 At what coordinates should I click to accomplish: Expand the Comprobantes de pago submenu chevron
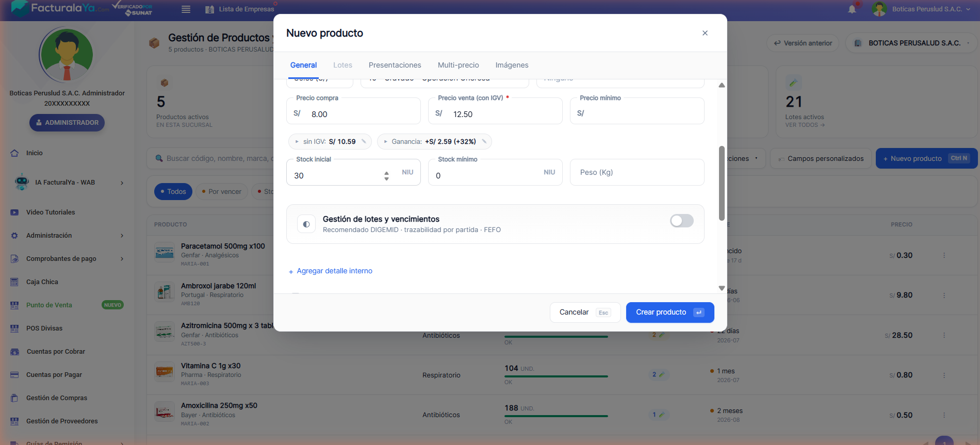pos(122,259)
